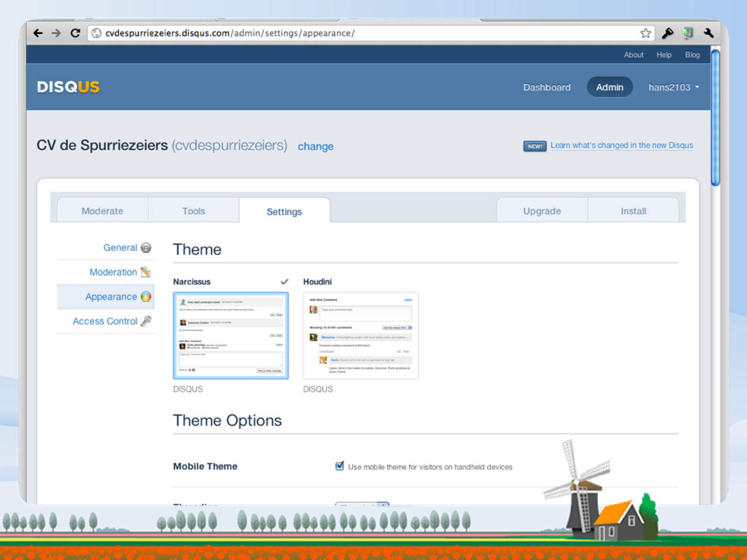Image resolution: width=747 pixels, height=560 pixels.
Task: Open the Upgrade tab
Action: (x=542, y=211)
